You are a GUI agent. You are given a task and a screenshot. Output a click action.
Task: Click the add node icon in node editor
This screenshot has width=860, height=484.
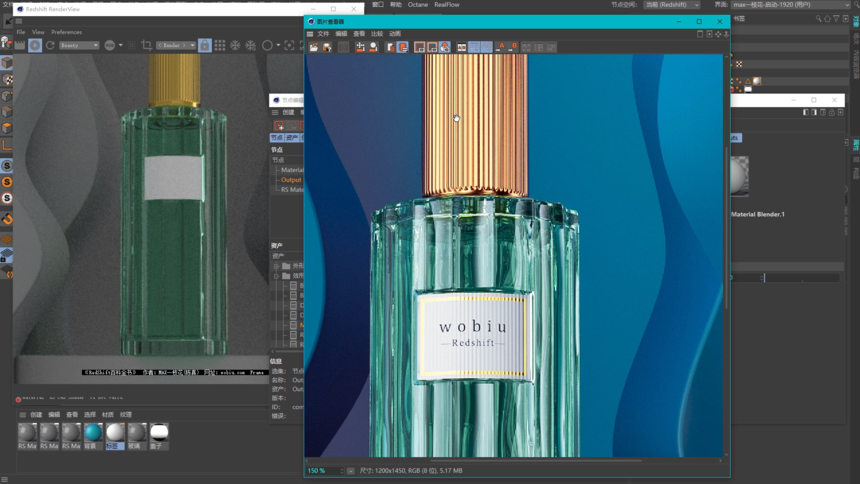point(279,126)
